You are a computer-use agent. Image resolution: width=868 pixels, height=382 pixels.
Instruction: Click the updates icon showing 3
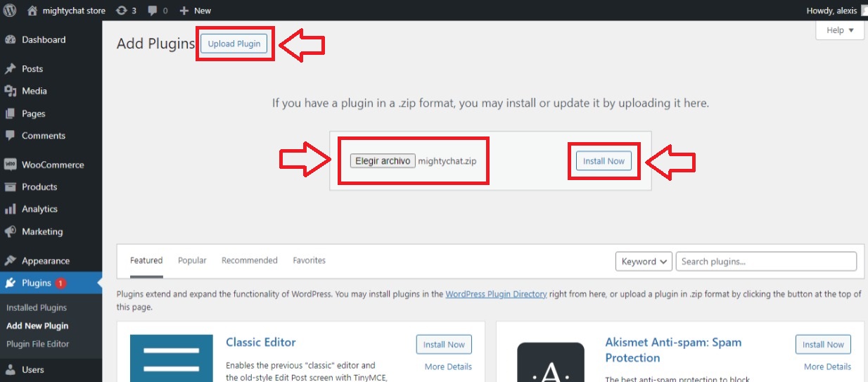point(121,11)
